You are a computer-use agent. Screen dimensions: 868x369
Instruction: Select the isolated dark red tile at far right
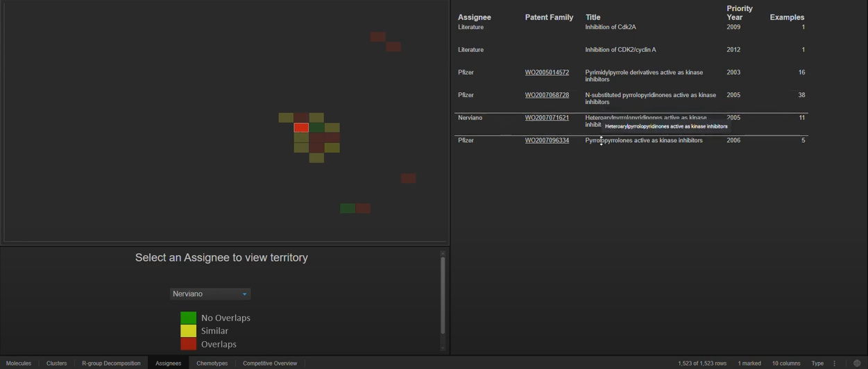point(409,178)
